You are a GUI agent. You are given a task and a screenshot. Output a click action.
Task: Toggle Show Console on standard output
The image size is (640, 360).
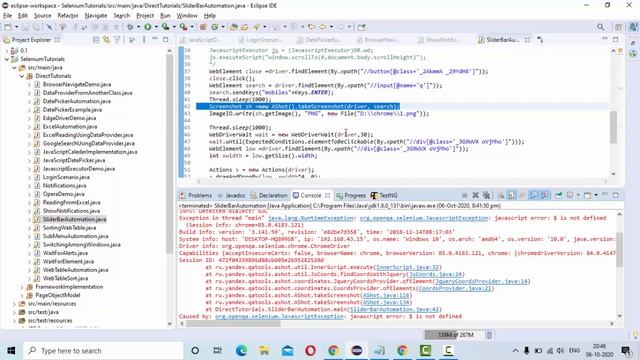click(x=533, y=195)
